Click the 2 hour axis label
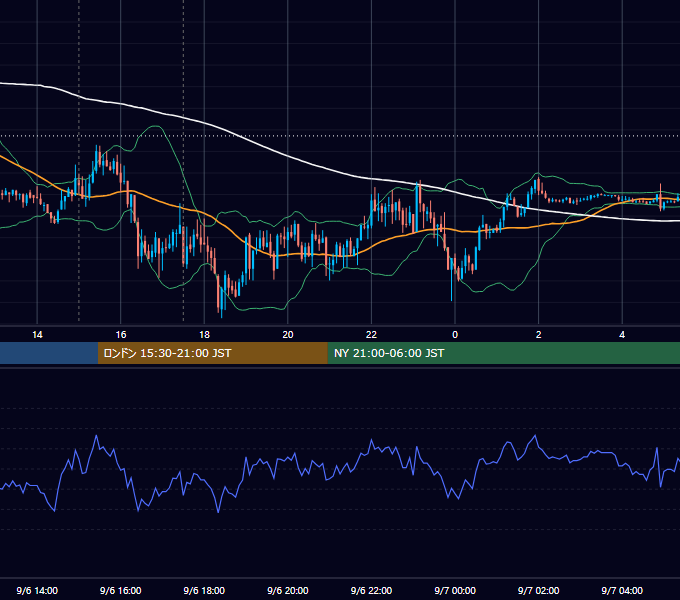The width and height of the screenshot is (680, 600). pos(539,335)
